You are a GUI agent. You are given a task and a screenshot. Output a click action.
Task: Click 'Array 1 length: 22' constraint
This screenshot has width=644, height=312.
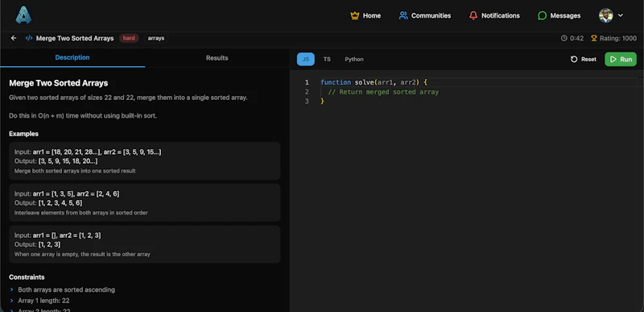(x=43, y=301)
